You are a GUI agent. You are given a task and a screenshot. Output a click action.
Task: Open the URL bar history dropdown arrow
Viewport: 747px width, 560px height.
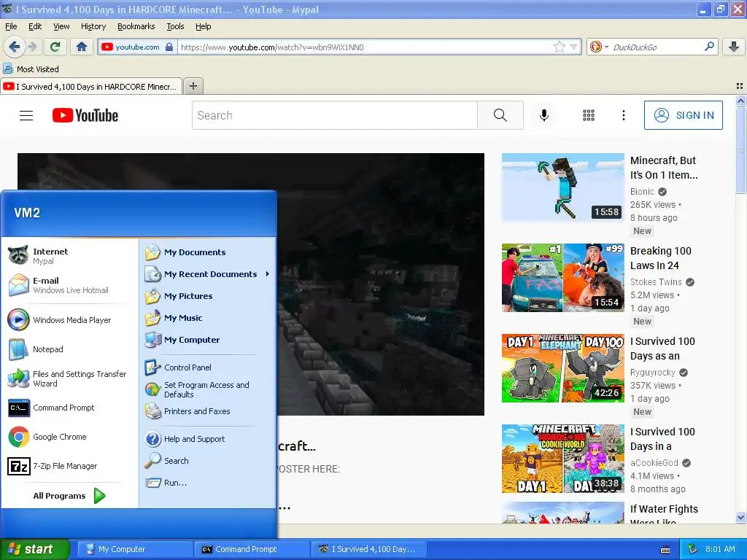click(573, 47)
